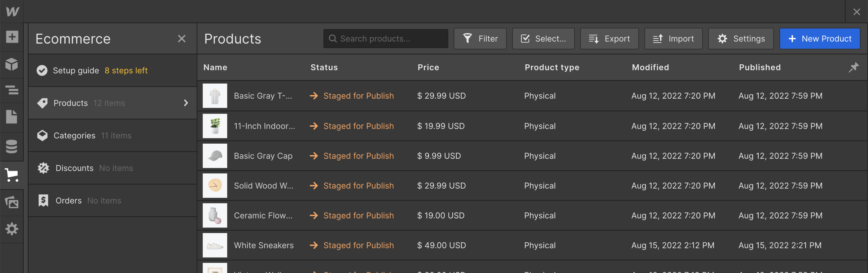The width and height of the screenshot is (868, 273).
Task: Open the White Sneakers product thumbnail
Action: coord(215,245)
